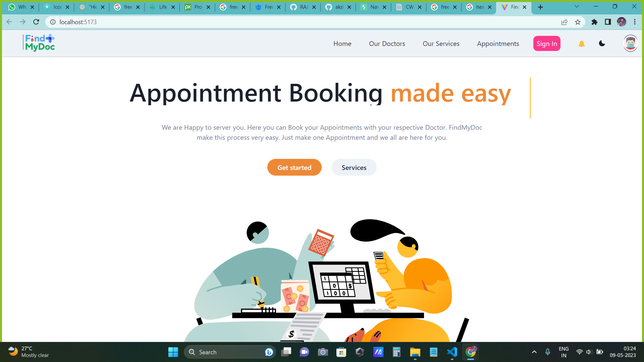Open the user avatar profile menu
This screenshot has width=644, height=362.
coord(630,44)
